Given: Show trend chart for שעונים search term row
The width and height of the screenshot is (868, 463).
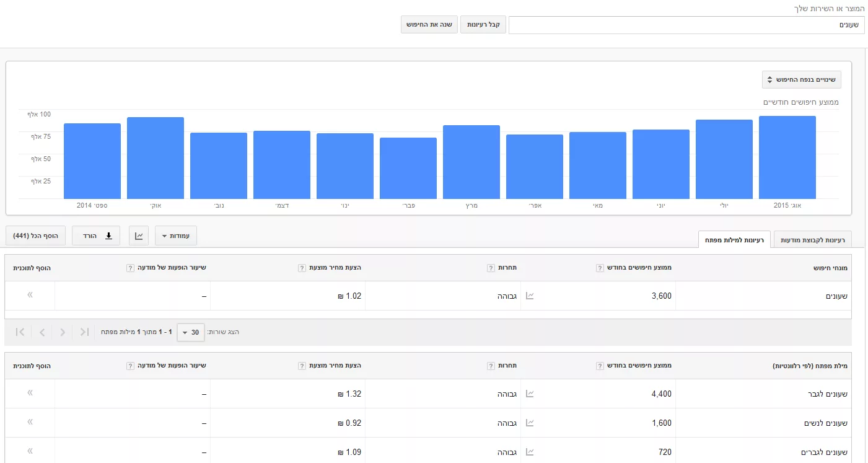Looking at the screenshot, I should [530, 296].
